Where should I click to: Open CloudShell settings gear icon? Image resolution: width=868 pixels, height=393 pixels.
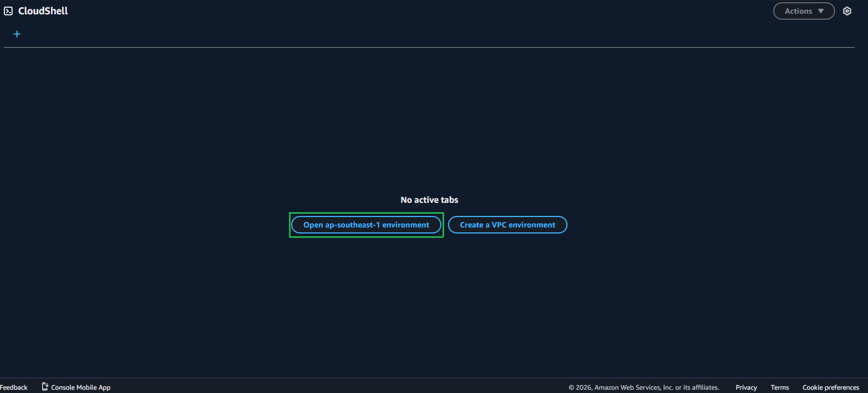click(847, 11)
